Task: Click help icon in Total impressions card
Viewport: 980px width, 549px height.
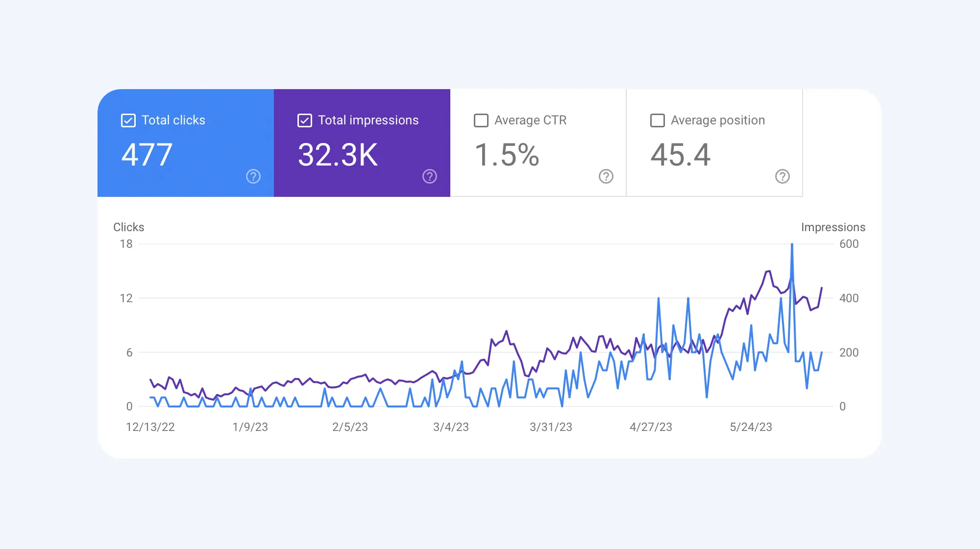Action: (429, 176)
